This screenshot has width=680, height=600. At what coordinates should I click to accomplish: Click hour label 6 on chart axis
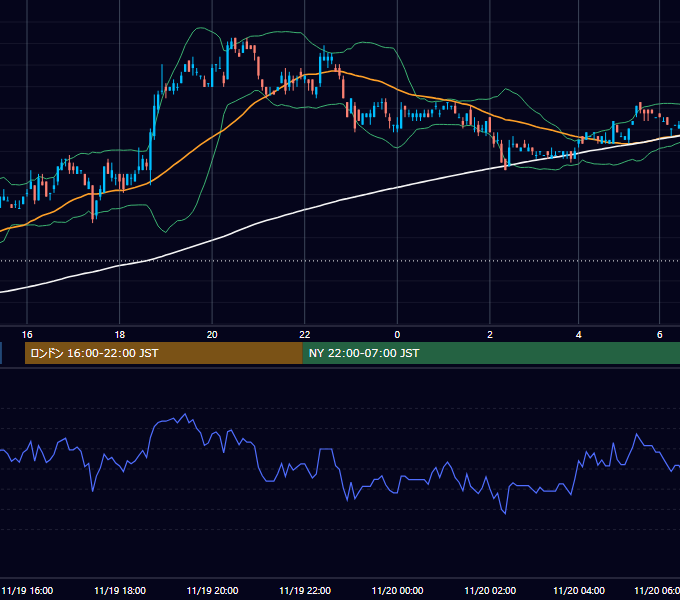[660, 334]
